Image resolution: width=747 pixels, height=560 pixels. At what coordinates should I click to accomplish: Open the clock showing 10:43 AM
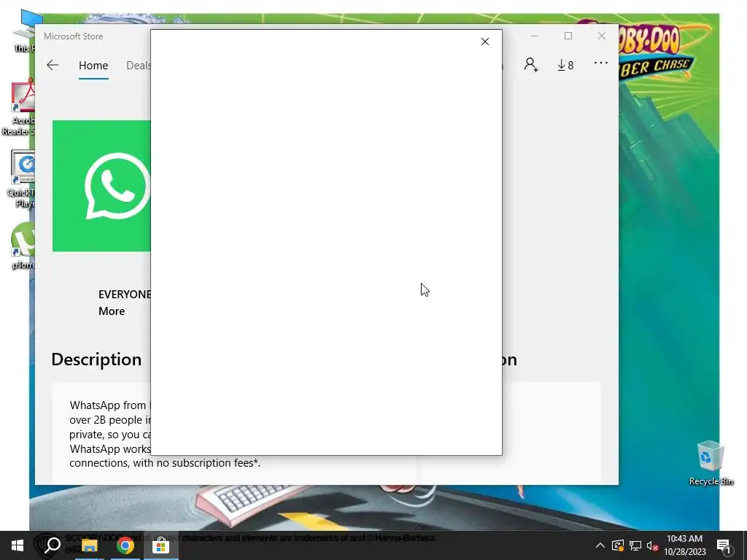(684, 545)
